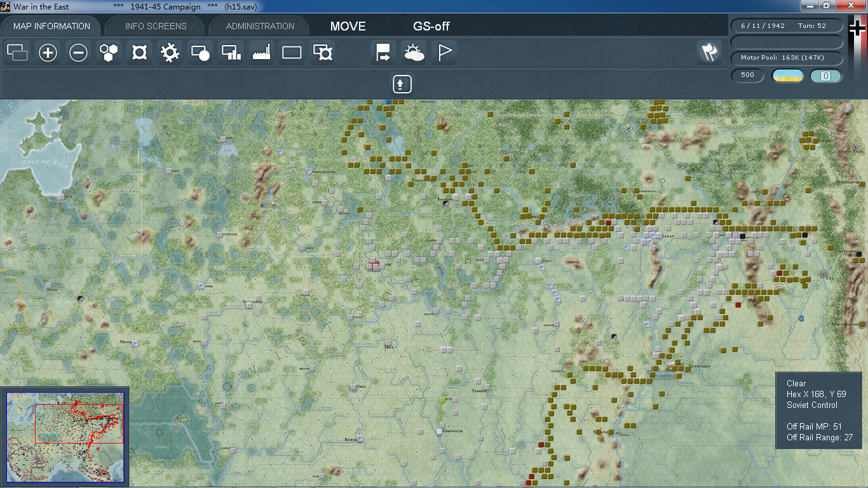Zoom out with the minus icon

[x=78, y=53]
